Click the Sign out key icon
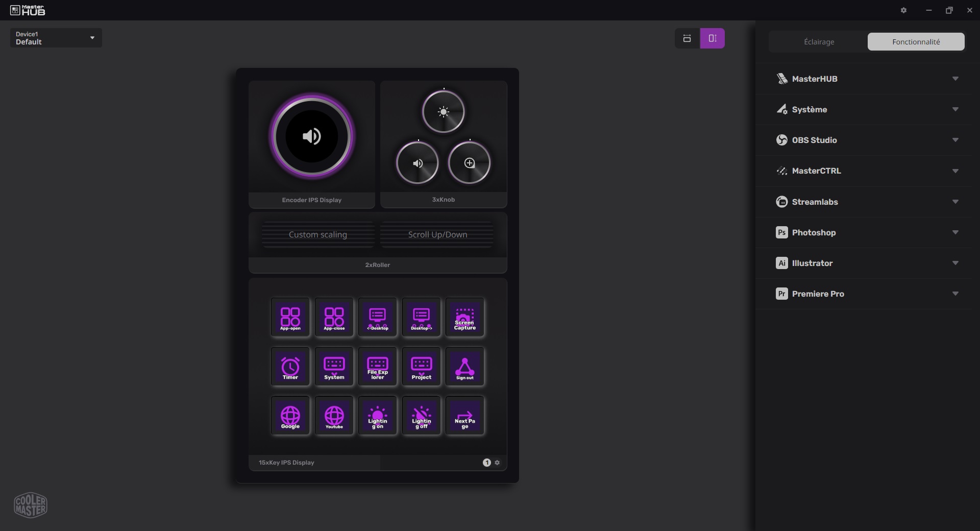Screen dimensions: 980x531 [464, 367]
